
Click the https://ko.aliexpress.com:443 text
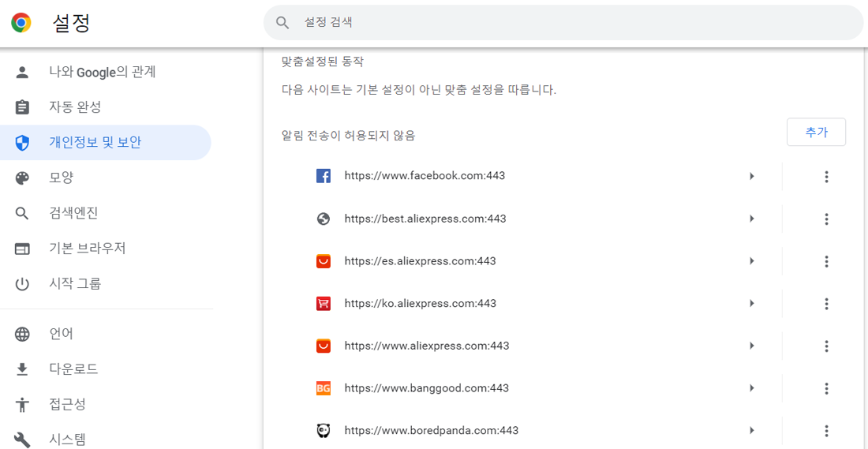tap(420, 303)
